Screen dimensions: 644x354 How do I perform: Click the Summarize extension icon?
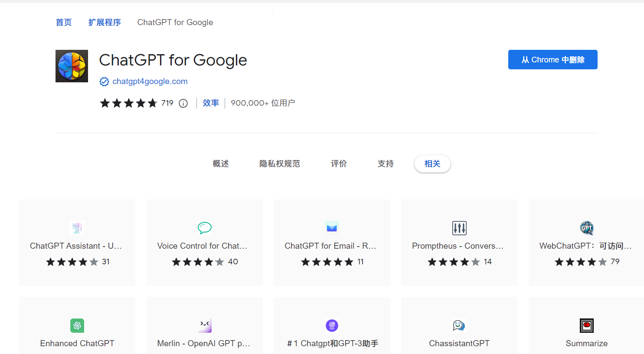pyautogui.click(x=587, y=325)
